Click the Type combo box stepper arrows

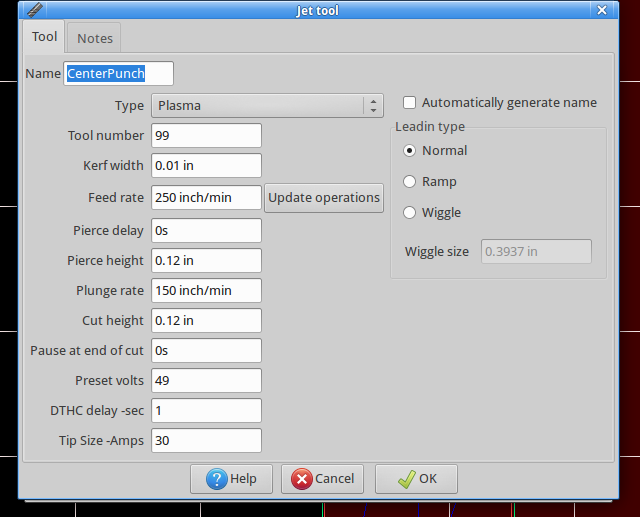(x=373, y=106)
